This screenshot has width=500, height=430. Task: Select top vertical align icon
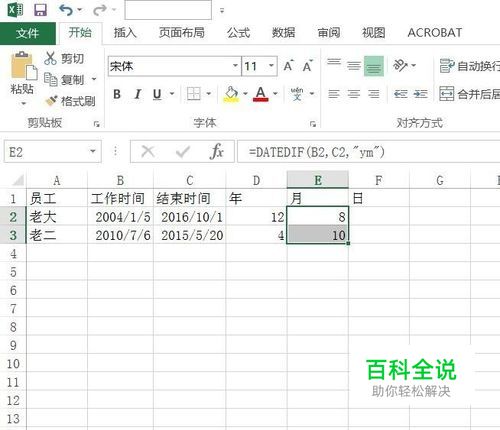point(334,62)
